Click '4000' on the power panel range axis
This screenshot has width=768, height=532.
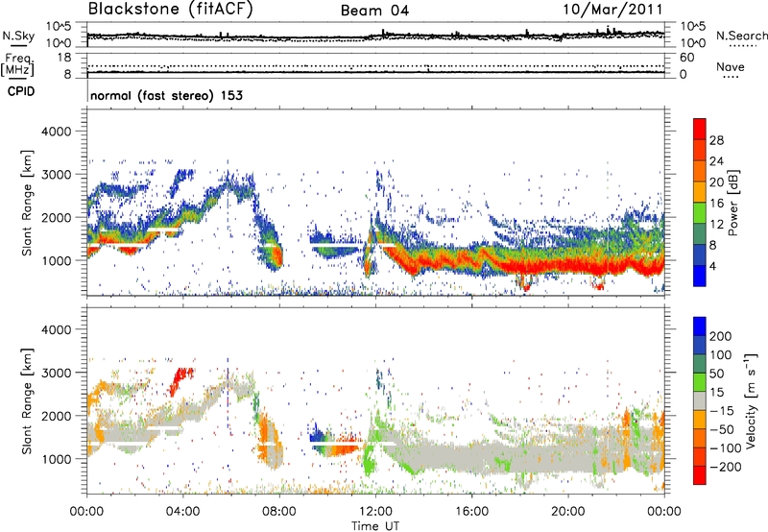56,132
